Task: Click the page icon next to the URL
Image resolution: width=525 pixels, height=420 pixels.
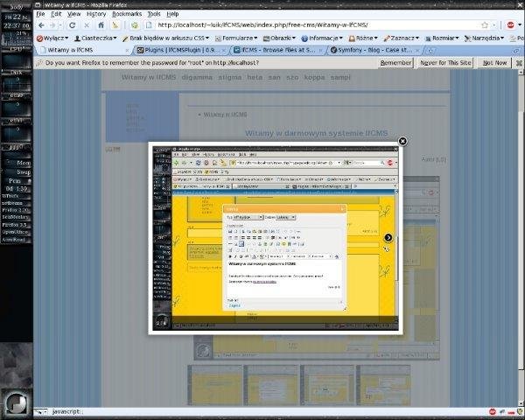Action: click(x=149, y=25)
